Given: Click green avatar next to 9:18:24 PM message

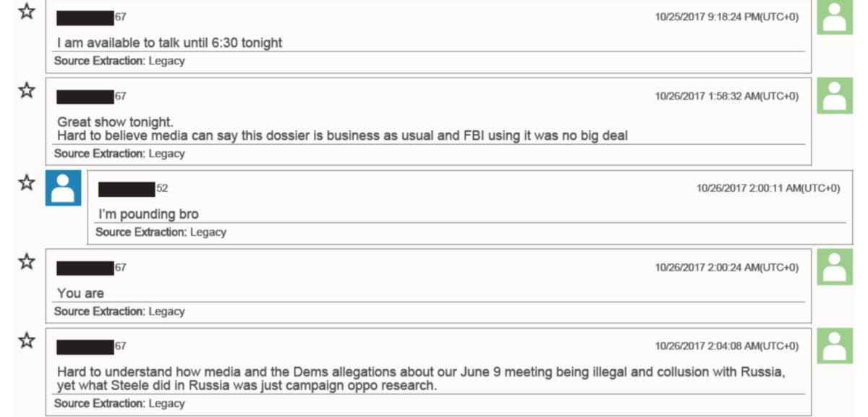Looking at the screenshot, I should coord(835,17).
